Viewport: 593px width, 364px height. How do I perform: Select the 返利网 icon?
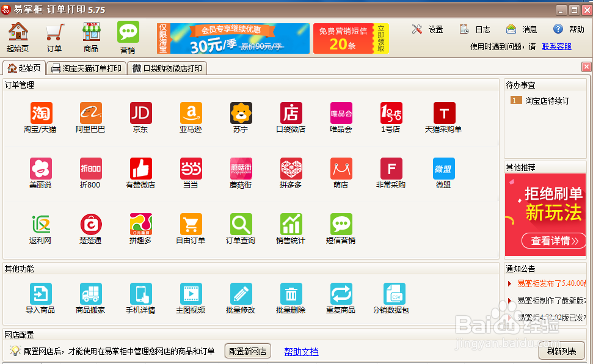(41, 224)
